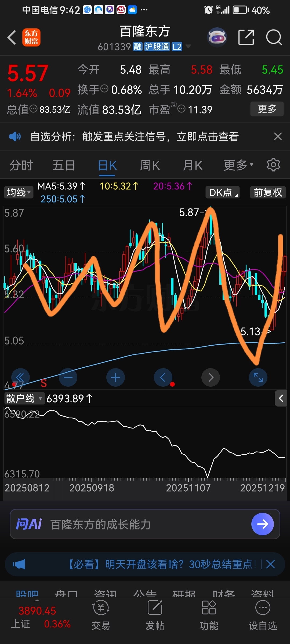
Task: Tap the 250:5.05 moving average value
Action: [63, 199]
